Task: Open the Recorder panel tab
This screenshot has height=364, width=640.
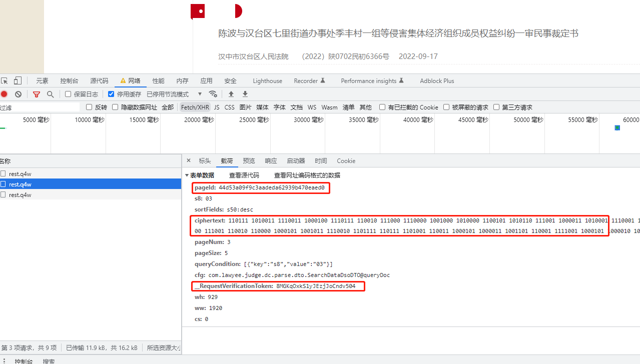Action: (309, 80)
